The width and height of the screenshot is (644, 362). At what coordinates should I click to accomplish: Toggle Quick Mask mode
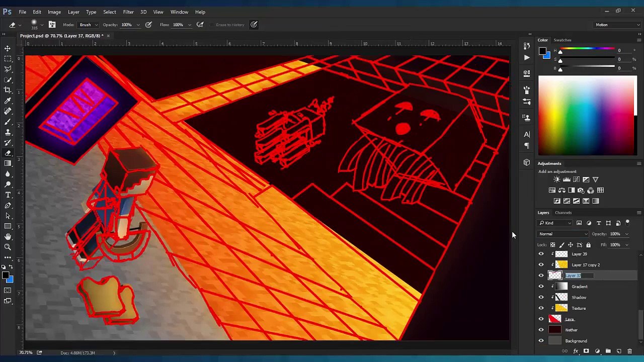point(8,290)
